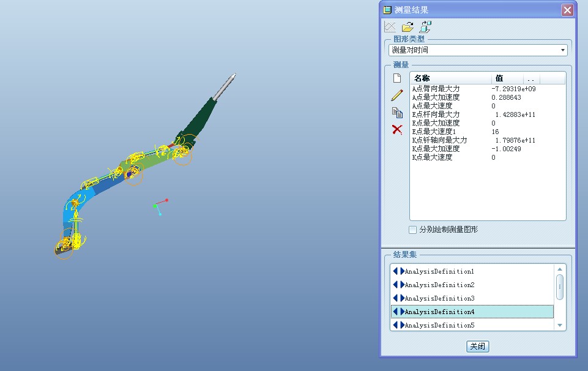Click the narrow column header after 值
588x371 pixels.
click(531, 78)
